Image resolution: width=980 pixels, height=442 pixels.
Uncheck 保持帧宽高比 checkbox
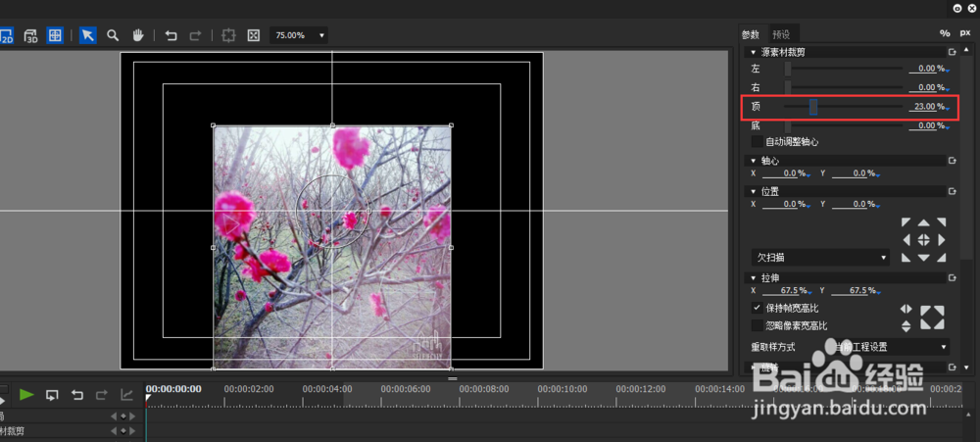(x=758, y=308)
